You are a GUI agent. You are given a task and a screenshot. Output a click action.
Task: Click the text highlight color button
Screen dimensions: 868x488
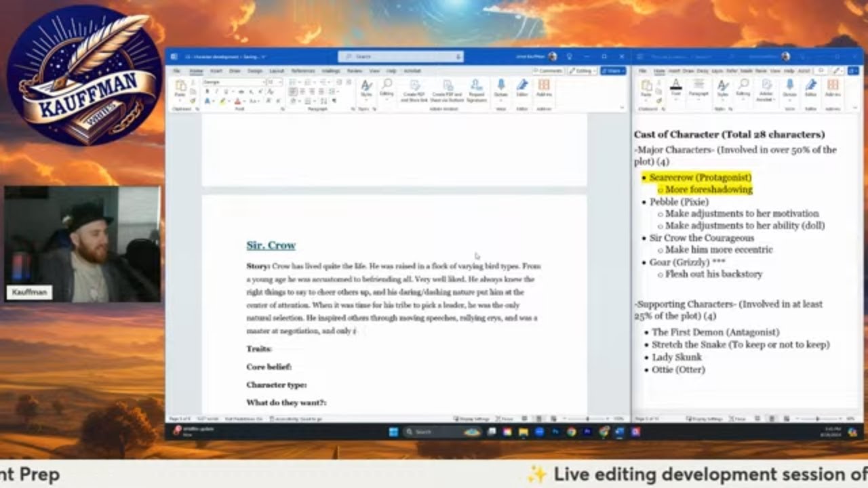coord(223,101)
